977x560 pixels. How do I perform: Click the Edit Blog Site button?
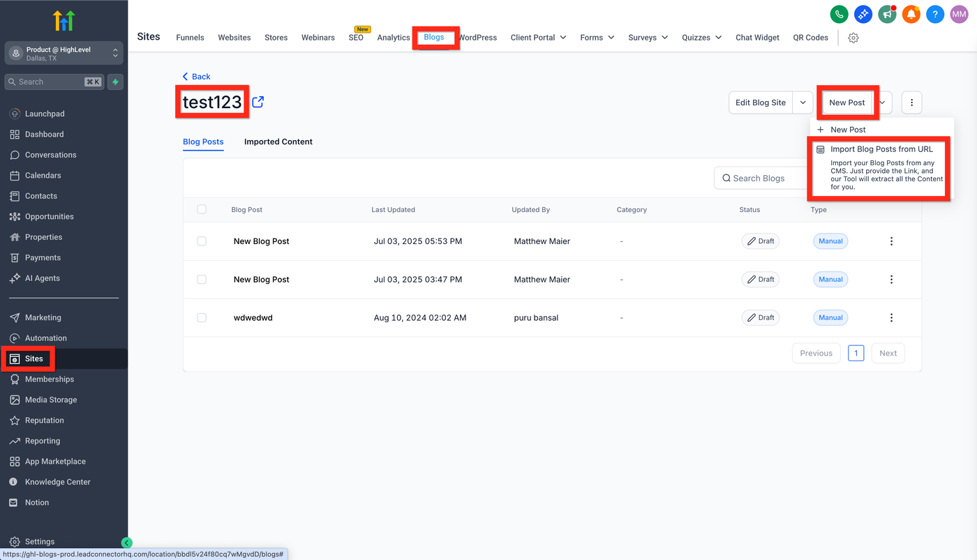point(760,103)
